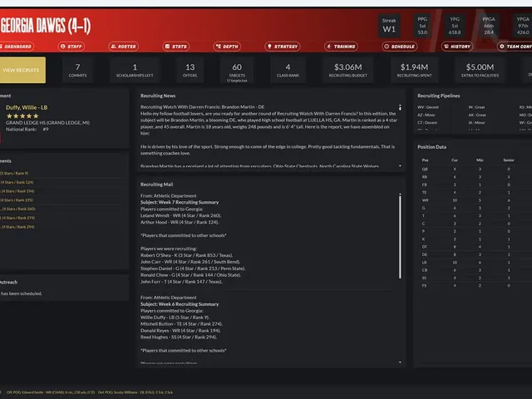Click the Recruiting Mail scrollbar thumb
Screen dimensions: 532x399
click(x=400, y=236)
